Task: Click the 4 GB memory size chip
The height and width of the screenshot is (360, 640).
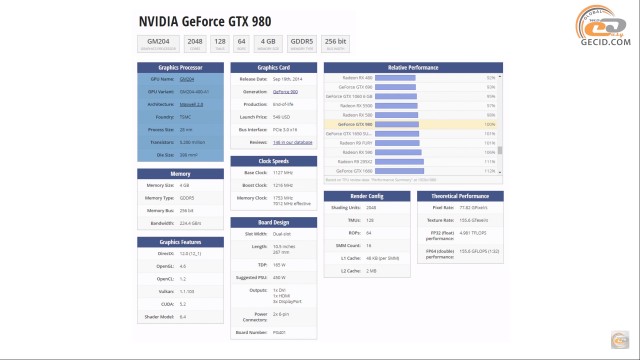Action: (x=268, y=44)
